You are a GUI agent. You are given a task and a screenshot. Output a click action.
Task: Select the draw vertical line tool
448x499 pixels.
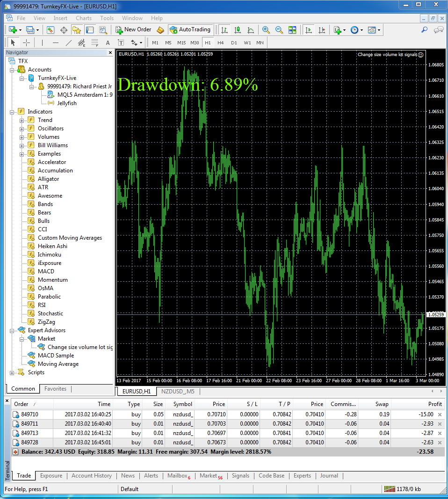[42, 43]
